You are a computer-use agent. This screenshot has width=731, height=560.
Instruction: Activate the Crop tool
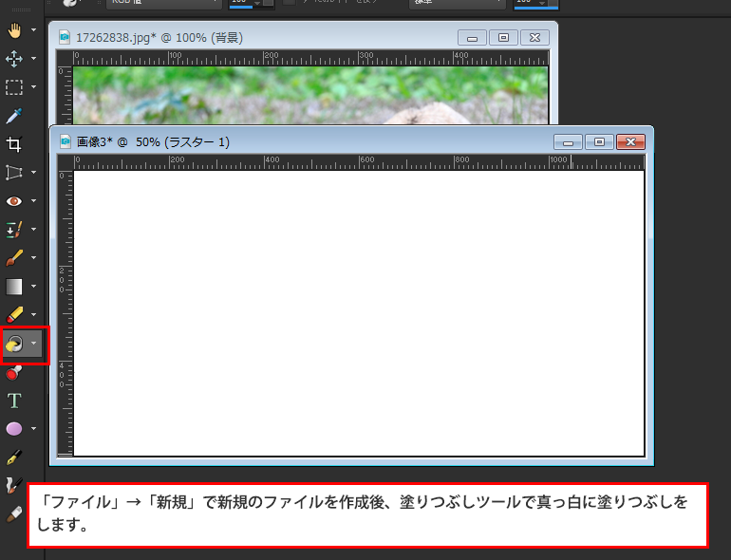14,144
